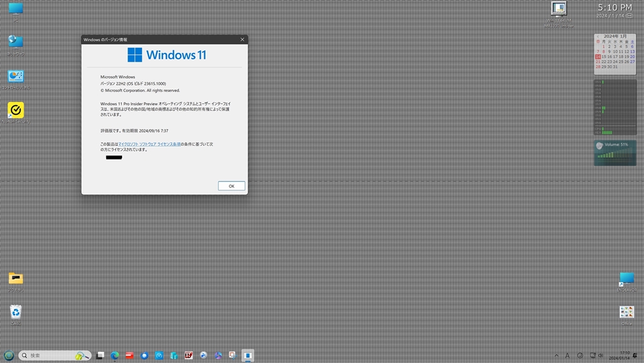The width and height of the screenshot is (644, 363).
Task: Open the teal buildings icon on the taskbar
Action: click(x=174, y=355)
